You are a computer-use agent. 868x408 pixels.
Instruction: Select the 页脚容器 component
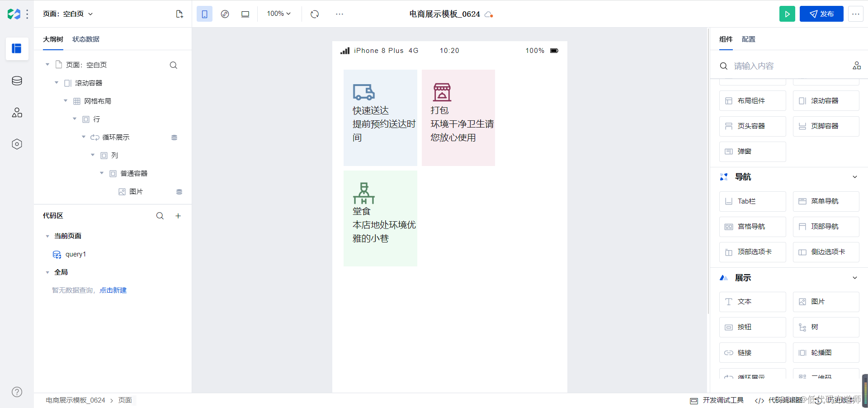[x=826, y=126]
